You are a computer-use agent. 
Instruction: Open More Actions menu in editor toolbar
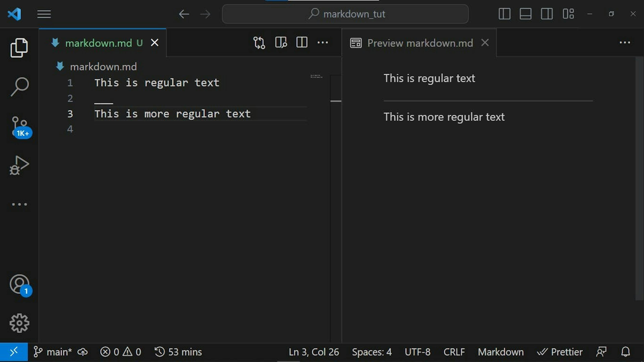(x=323, y=43)
